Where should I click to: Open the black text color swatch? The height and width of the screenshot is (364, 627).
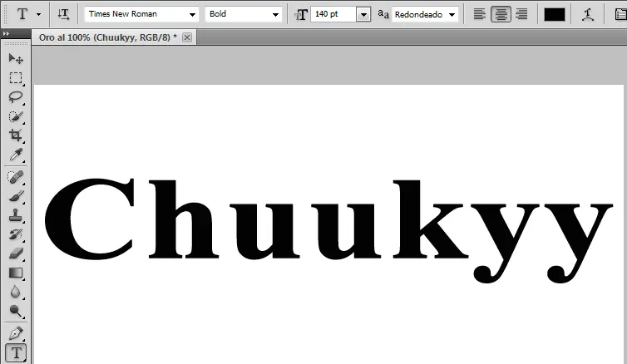554,14
